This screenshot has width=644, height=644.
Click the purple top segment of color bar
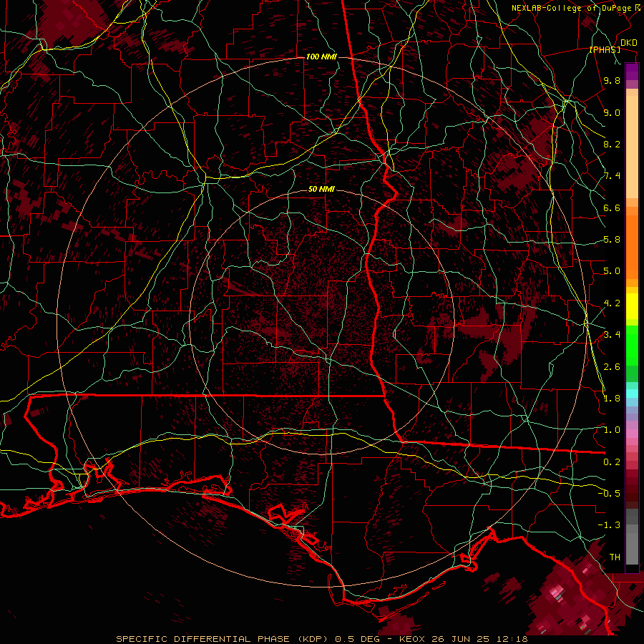pyautogui.click(x=632, y=72)
